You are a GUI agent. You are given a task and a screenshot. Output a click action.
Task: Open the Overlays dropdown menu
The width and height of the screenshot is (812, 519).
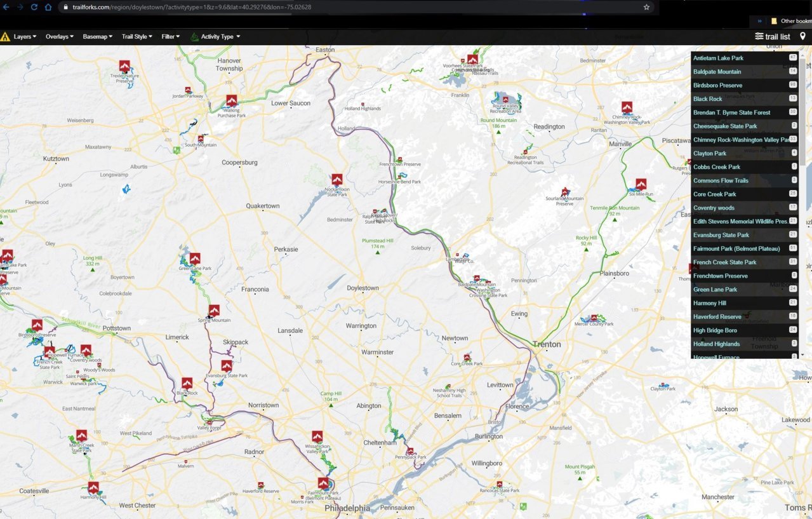[x=60, y=37]
